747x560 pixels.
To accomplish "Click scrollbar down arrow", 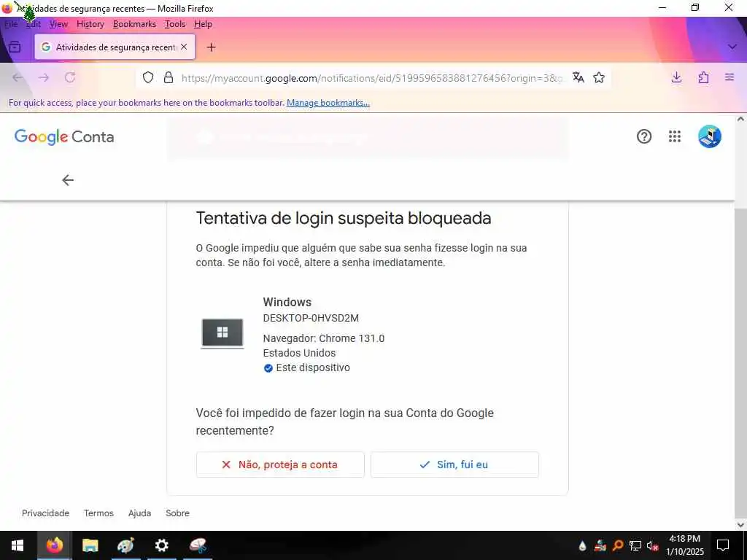I will coord(741,525).
